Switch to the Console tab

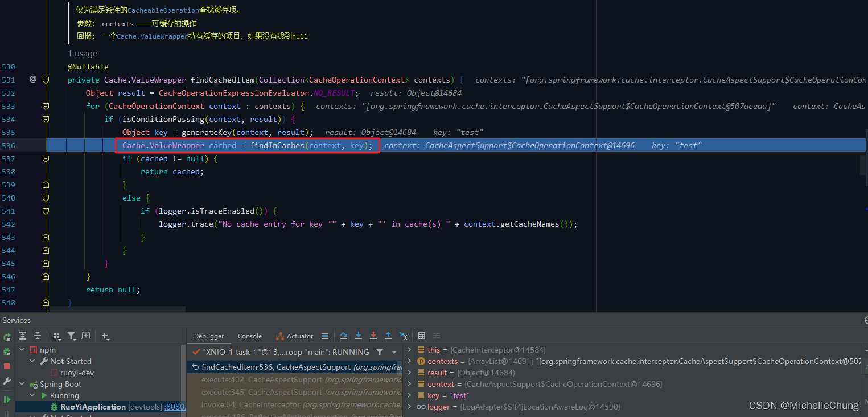(250, 336)
